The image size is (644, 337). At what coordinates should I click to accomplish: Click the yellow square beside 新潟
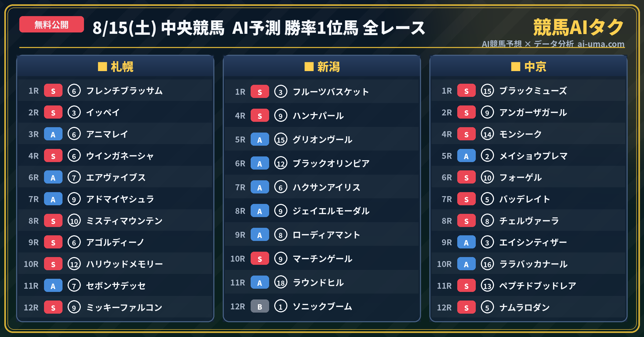pos(309,67)
